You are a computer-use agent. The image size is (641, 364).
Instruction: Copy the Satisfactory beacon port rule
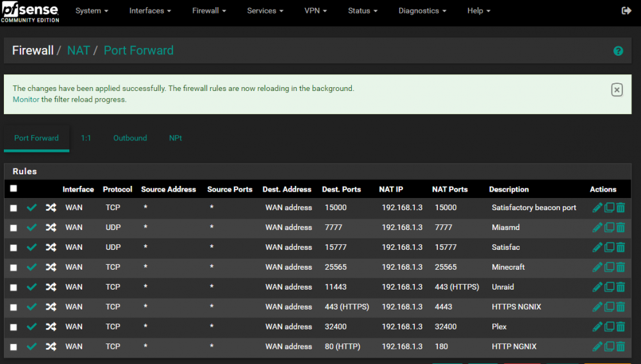click(609, 208)
